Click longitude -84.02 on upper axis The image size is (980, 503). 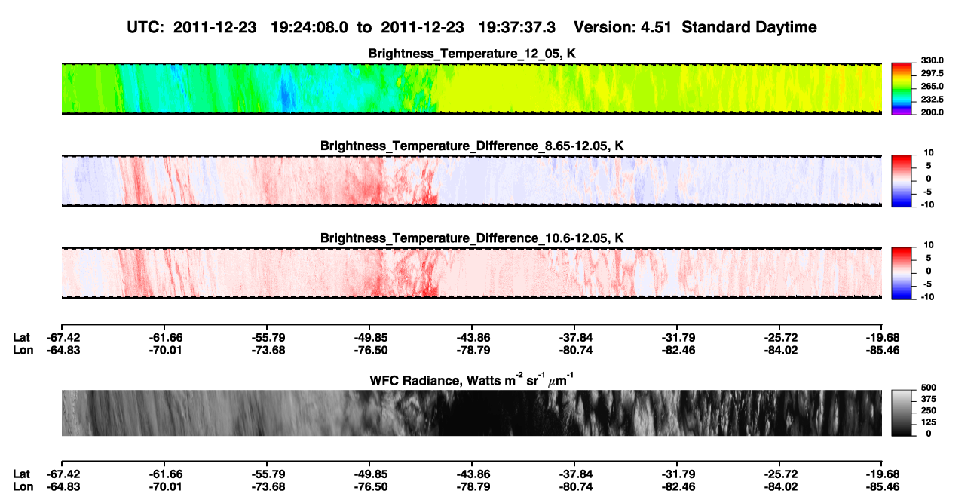pyautogui.click(x=780, y=350)
